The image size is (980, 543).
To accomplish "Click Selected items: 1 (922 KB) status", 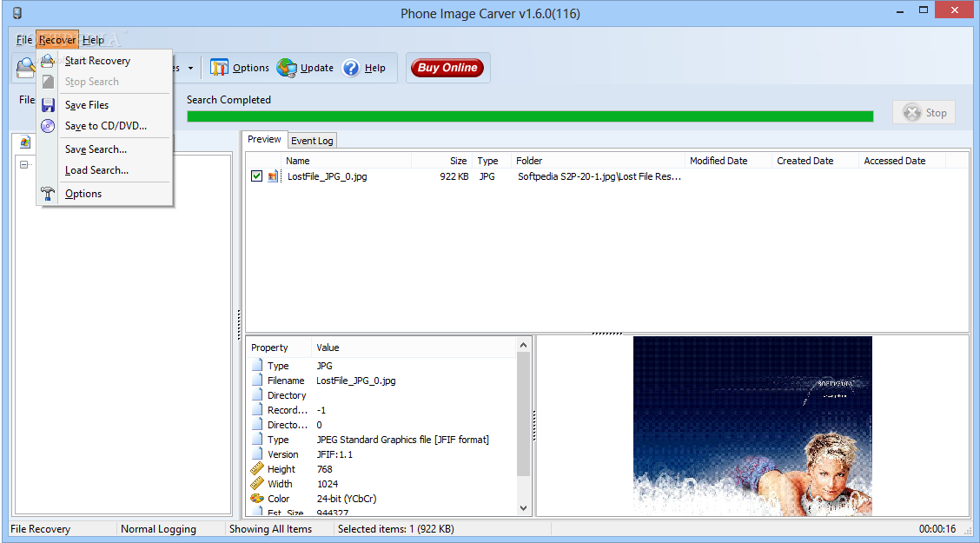I will point(396,529).
